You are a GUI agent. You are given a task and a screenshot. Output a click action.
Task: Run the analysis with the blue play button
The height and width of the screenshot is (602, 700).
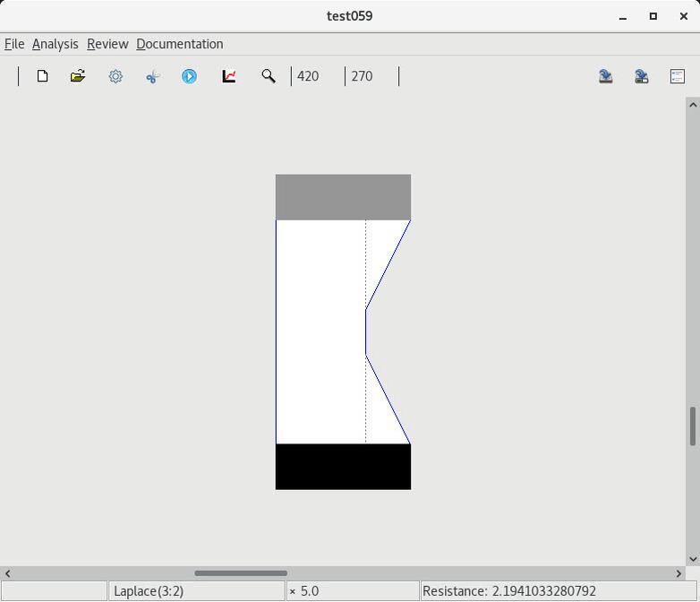pyautogui.click(x=190, y=76)
